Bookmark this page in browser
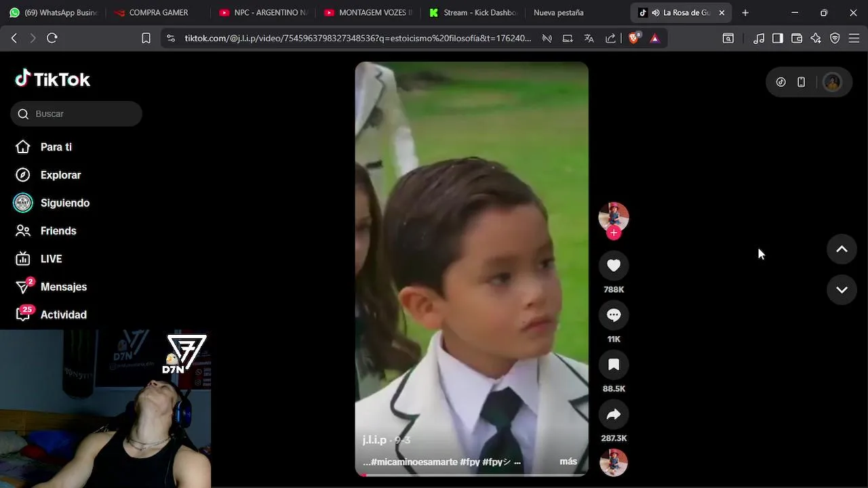Image resolution: width=868 pixels, height=488 pixels. (x=146, y=39)
